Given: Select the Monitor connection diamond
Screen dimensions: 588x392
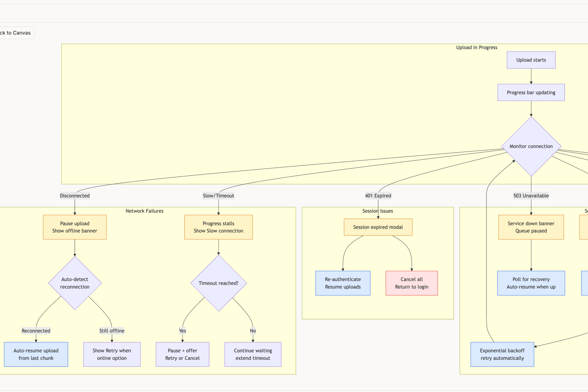Looking at the screenshot, I should click(531, 146).
